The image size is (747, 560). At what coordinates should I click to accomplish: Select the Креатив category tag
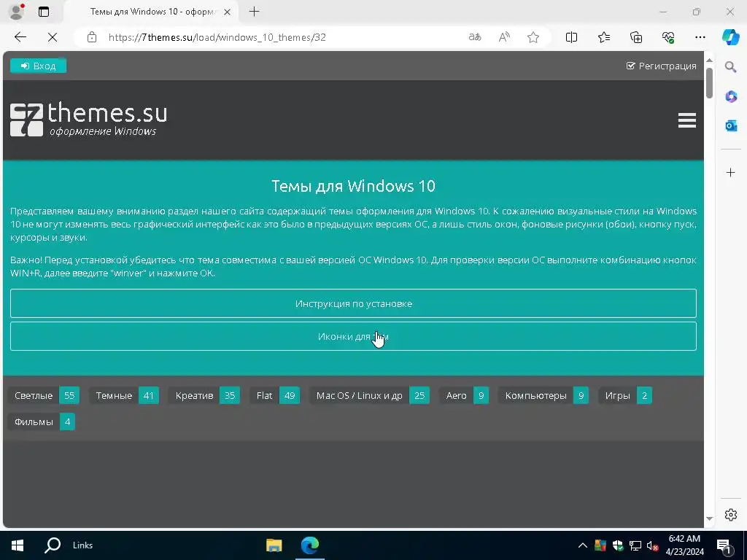pyautogui.click(x=204, y=395)
